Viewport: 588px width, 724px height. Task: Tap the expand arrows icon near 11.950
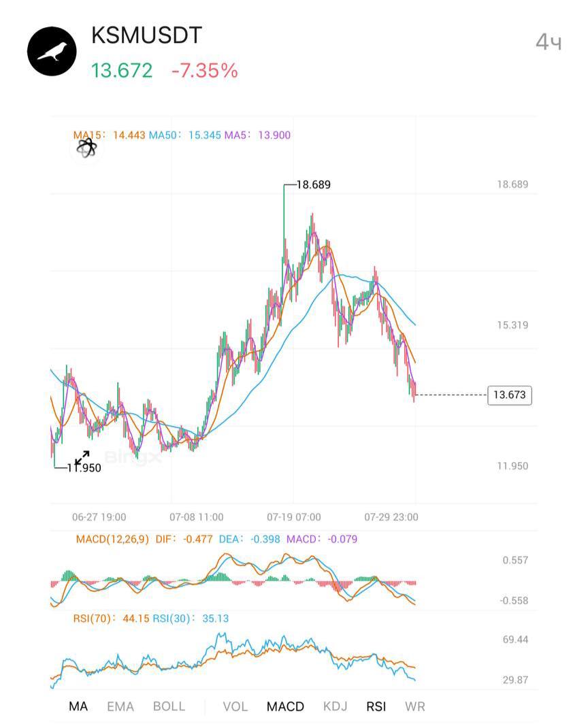(x=82, y=458)
